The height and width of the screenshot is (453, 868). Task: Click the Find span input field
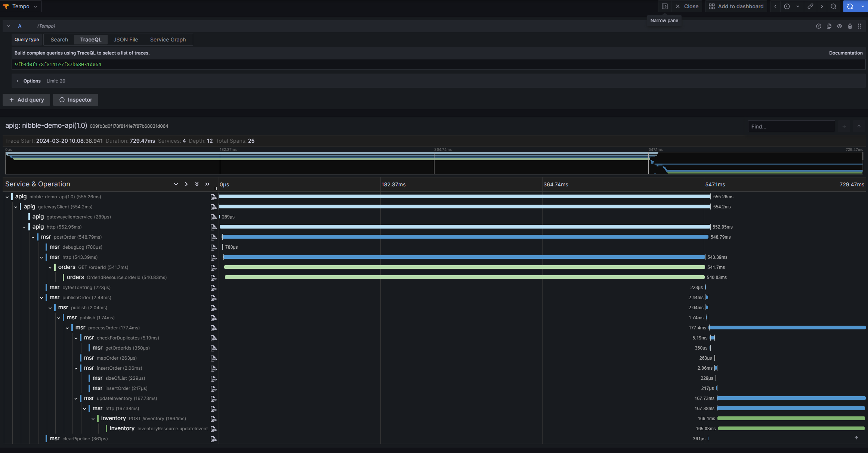point(791,127)
